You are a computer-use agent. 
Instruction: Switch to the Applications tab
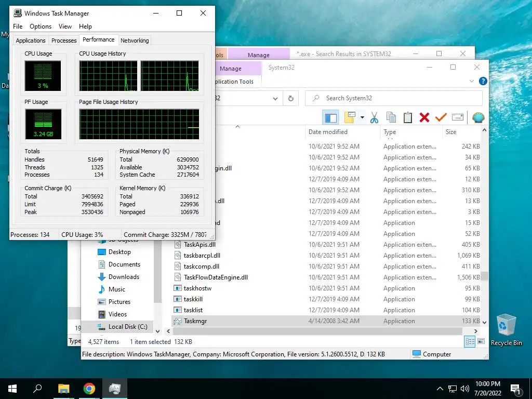pyautogui.click(x=31, y=41)
